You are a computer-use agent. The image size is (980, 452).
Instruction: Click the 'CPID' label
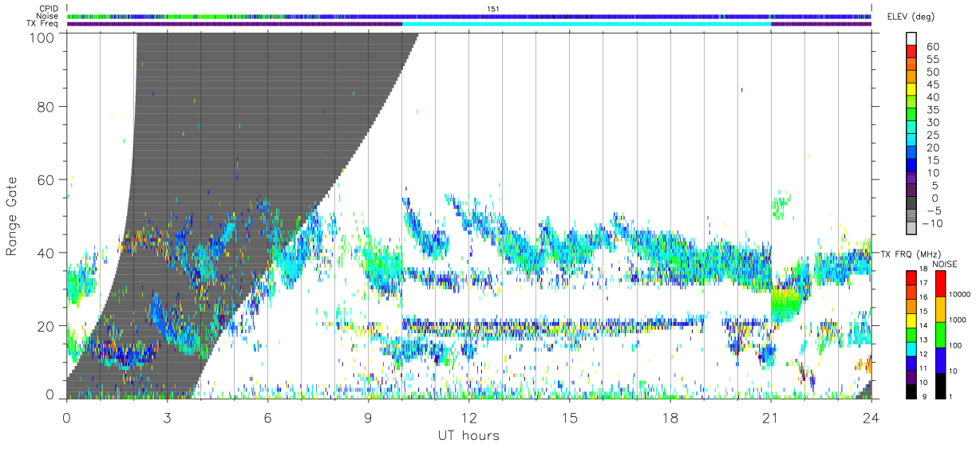[50, 9]
